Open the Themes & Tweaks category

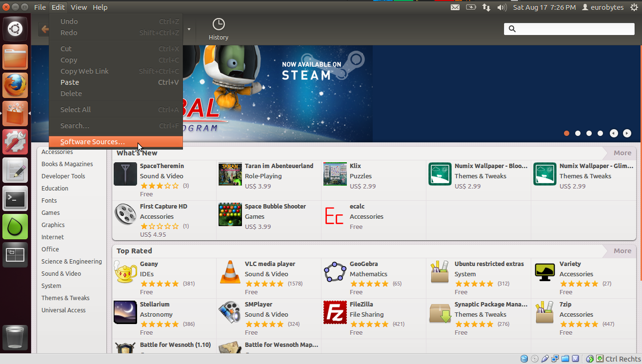pos(65,298)
